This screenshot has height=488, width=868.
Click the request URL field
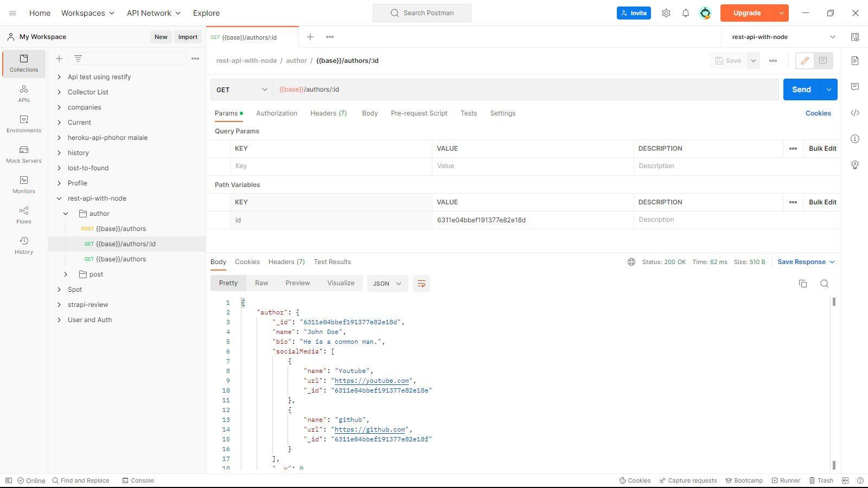[x=526, y=89]
